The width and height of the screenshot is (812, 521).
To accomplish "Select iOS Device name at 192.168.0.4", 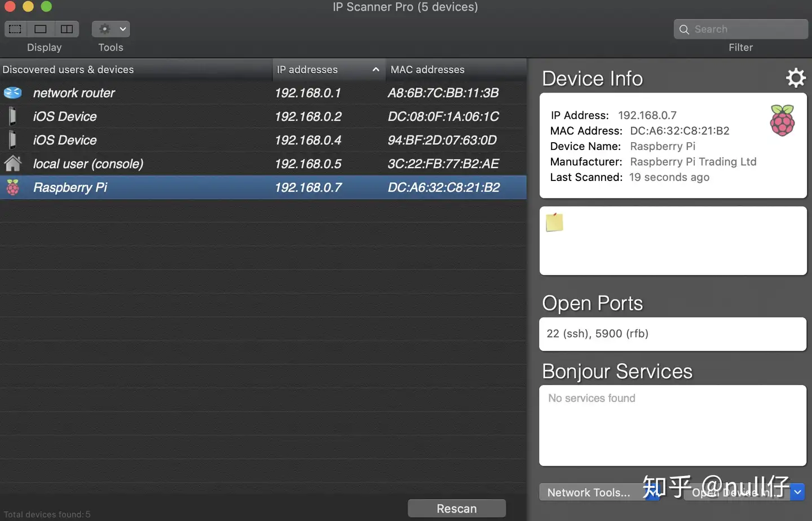I will click(65, 140).
